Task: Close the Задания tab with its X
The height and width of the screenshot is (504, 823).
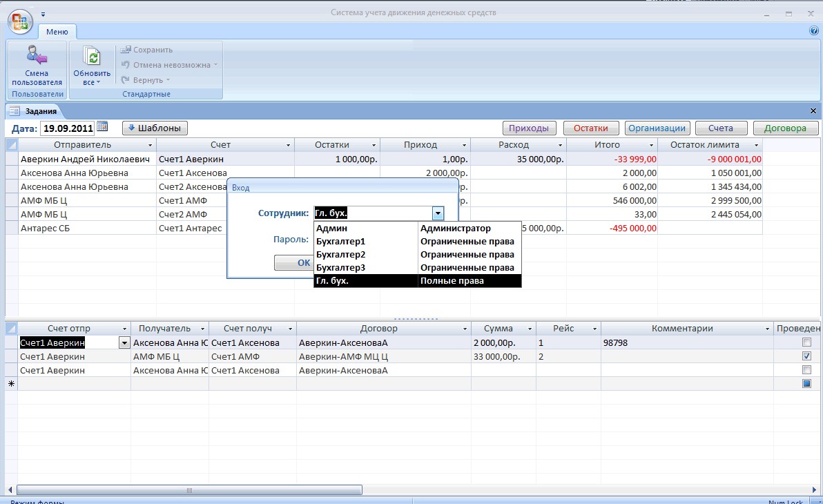Action: tap(813, 110)
